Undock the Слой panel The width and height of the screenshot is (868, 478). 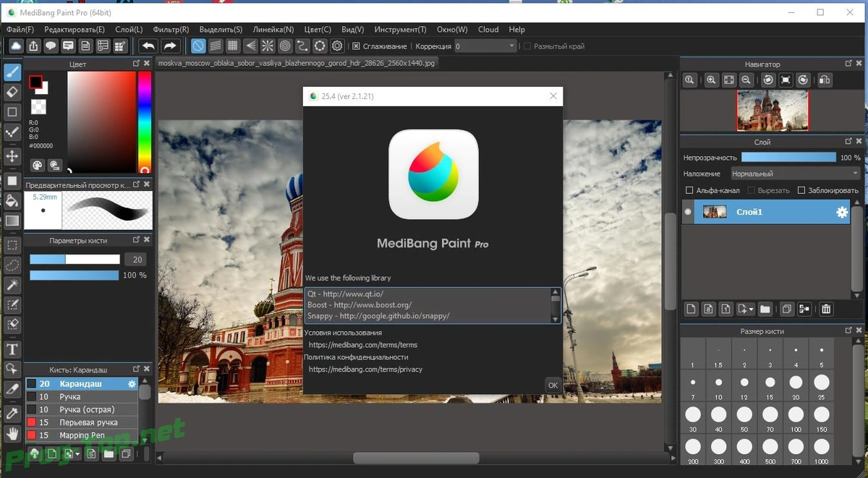coord(848,142)
